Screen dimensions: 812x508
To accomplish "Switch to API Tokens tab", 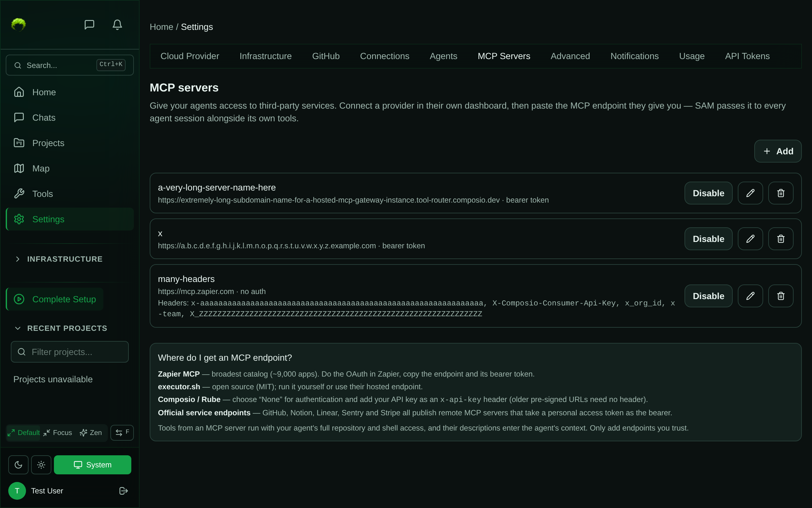I will coord(747,56).
